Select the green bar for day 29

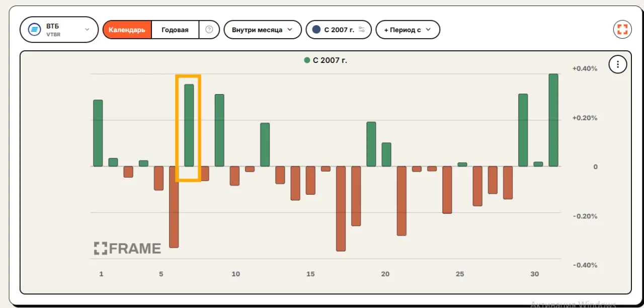coord(523,130)
